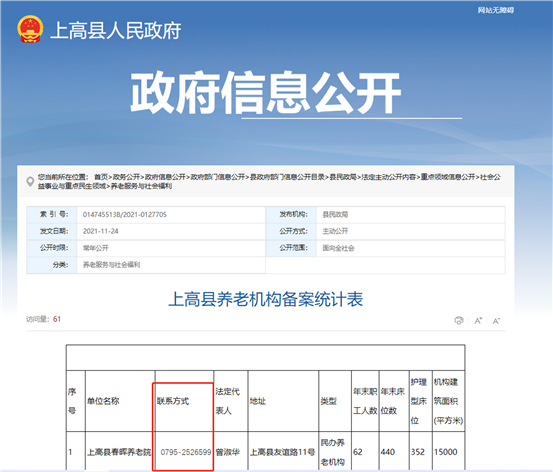Open 法定主动公开内容 breadcrumb link
553x472 pixels.
pos(389,177)
